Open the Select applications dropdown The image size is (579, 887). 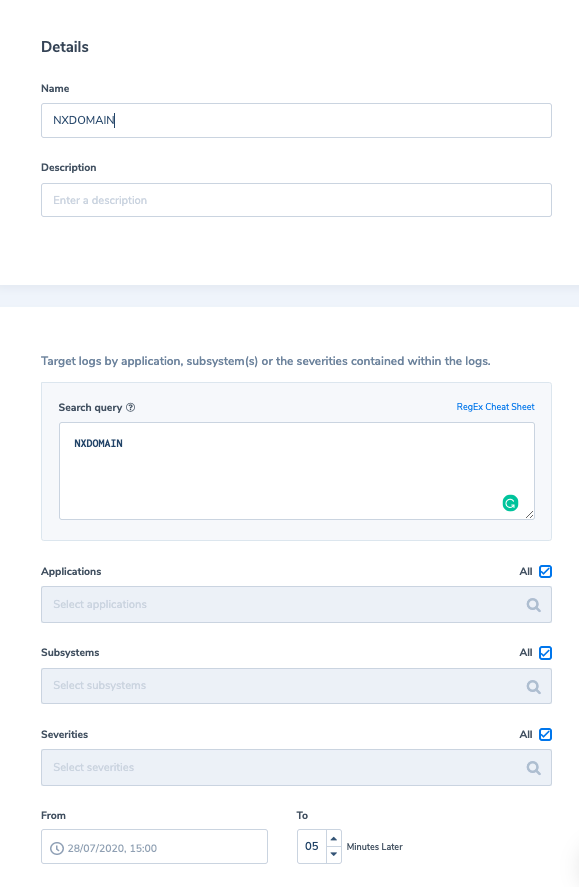coord(296,605)
